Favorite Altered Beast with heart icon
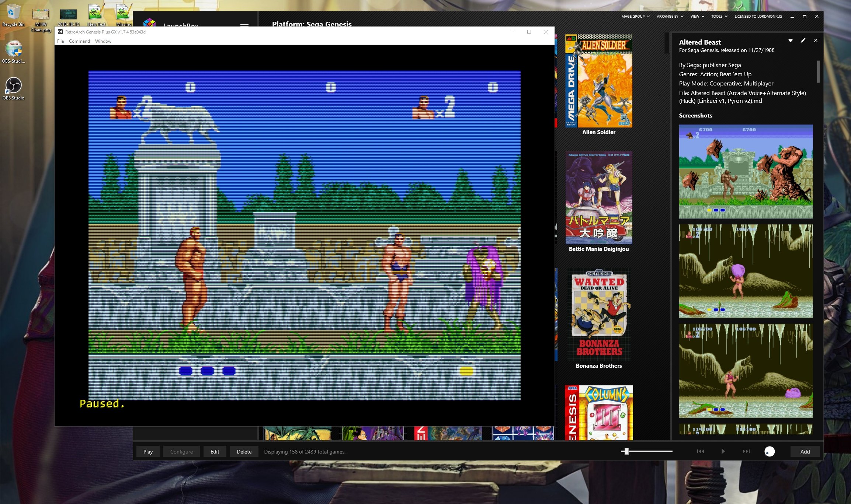Screen dimensions: 851x504 pyautogui.click(x=791, y=41)
